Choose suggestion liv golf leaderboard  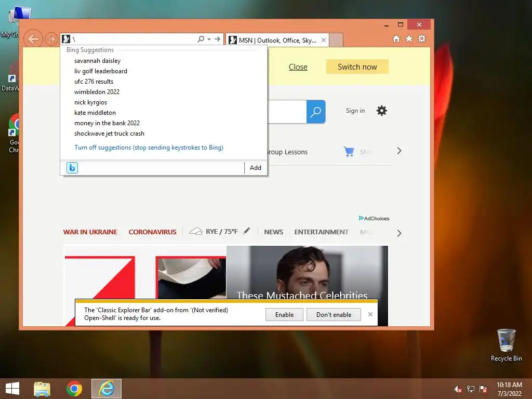(x=101, y=71)
